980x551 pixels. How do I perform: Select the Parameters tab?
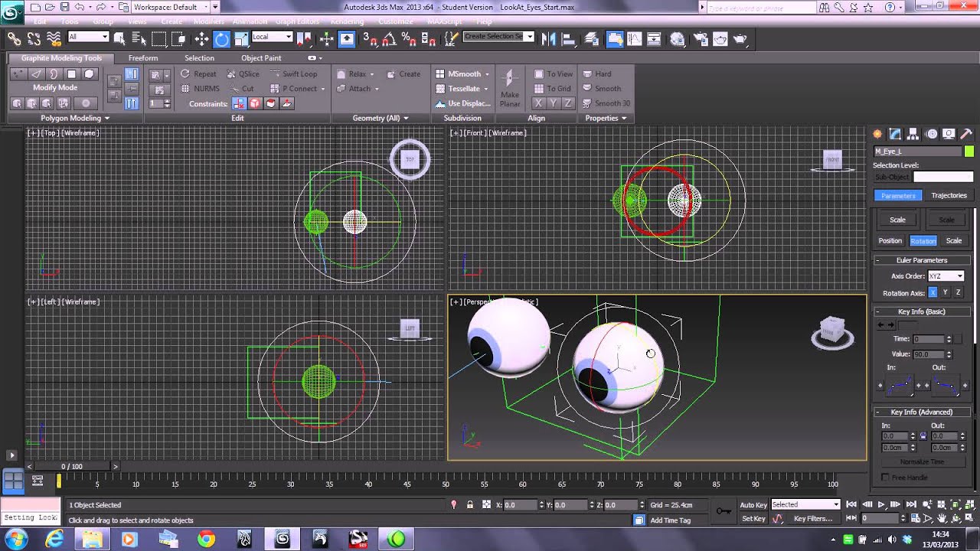click(x=898, y=195)
